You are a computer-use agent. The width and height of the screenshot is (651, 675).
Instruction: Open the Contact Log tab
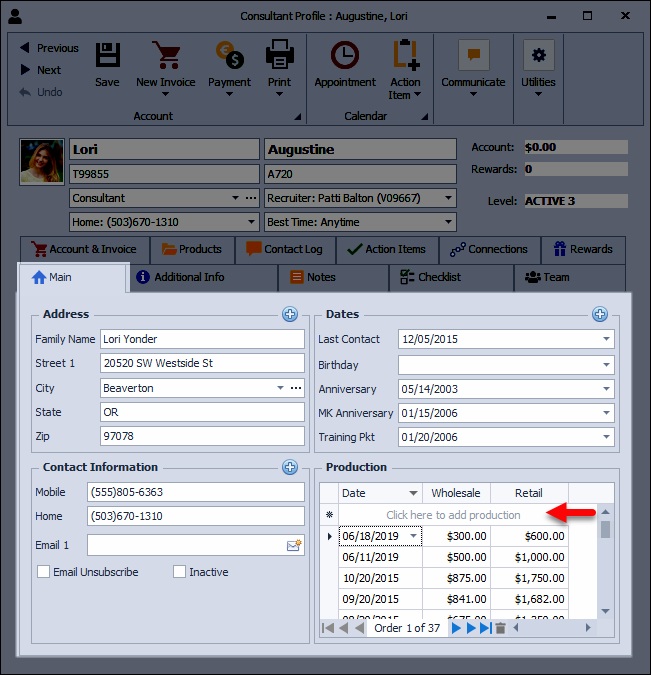[285, 249]
